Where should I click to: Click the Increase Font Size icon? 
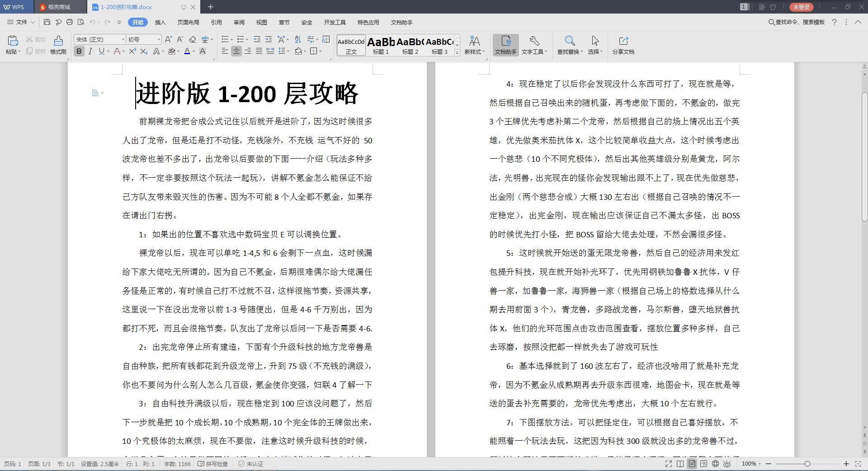click(168, 39)
